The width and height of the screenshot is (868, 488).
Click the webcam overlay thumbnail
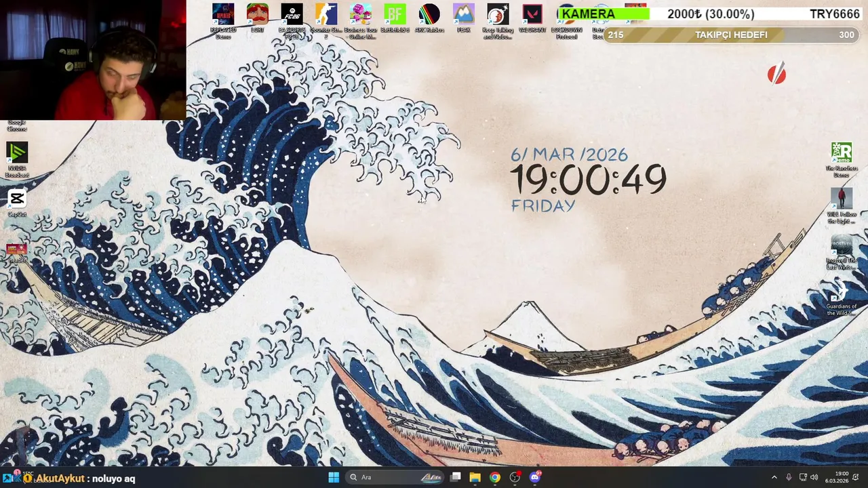(93, 60)
